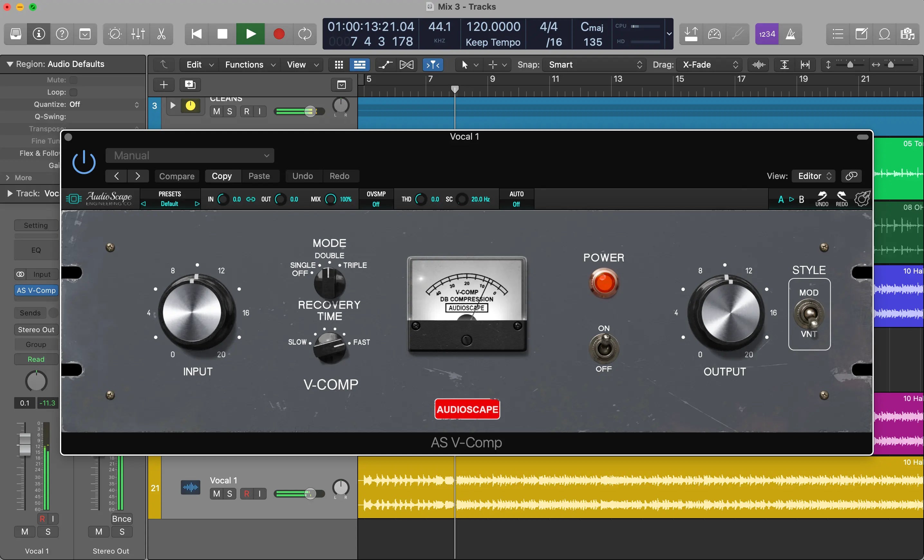The height and width of the screenshot is (560, 924).
Task: Mute the Vocal 1 track
Action: tap(216, 494)
